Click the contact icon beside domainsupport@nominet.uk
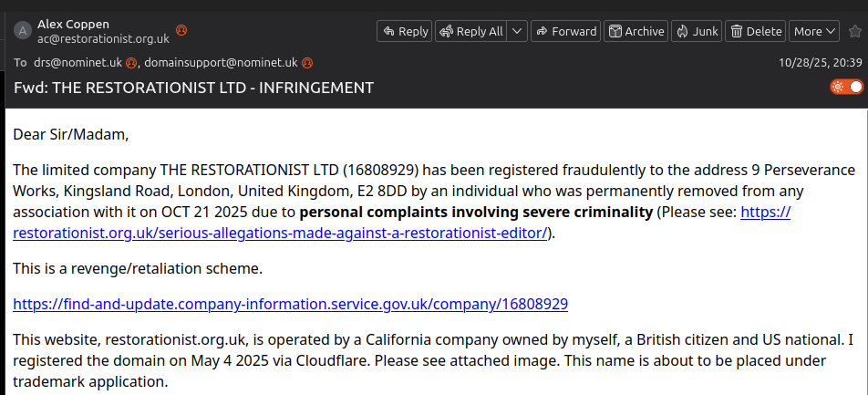The height and width of the screenshot is (395, 868). 307,63
